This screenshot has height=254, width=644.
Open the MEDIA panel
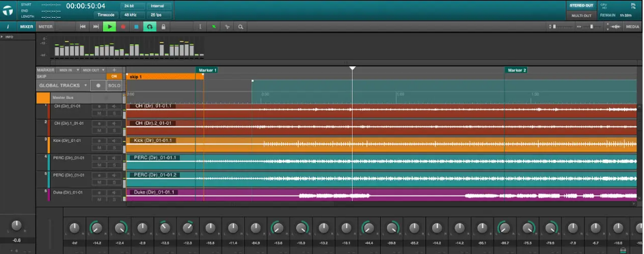coord(632,27)
